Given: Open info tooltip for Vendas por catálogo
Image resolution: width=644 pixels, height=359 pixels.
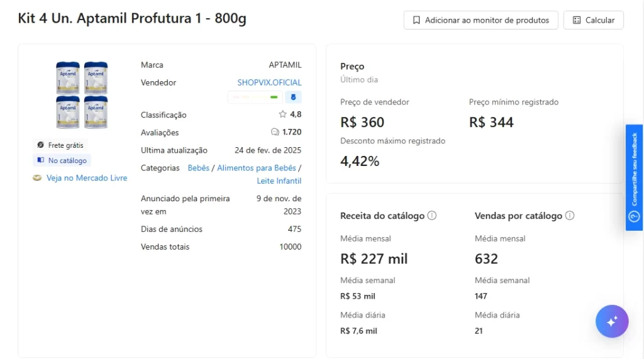Looking at the screenshot, I should [x=570, y=216].
